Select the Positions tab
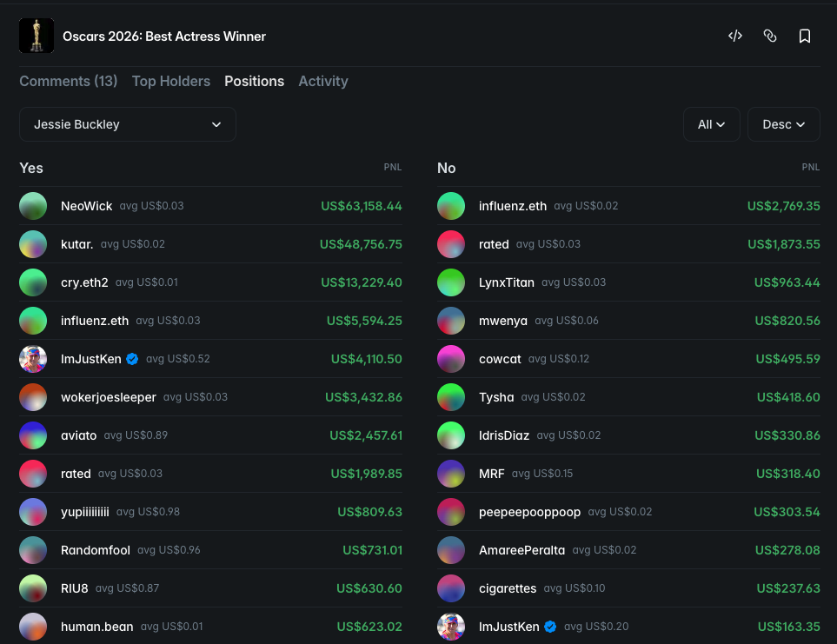This screenshot has height=644, width=837. click(254, 81)
